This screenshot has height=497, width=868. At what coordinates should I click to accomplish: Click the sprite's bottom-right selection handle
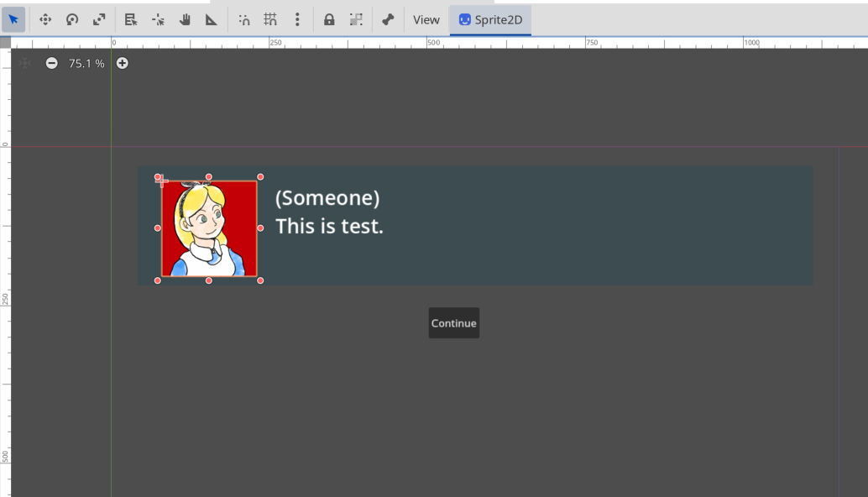point(260,280)
